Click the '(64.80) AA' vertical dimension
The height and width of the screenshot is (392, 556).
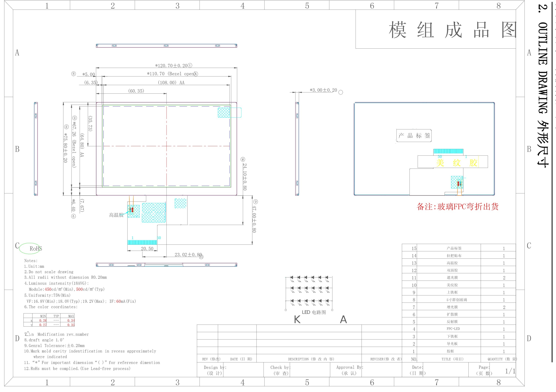82,145
